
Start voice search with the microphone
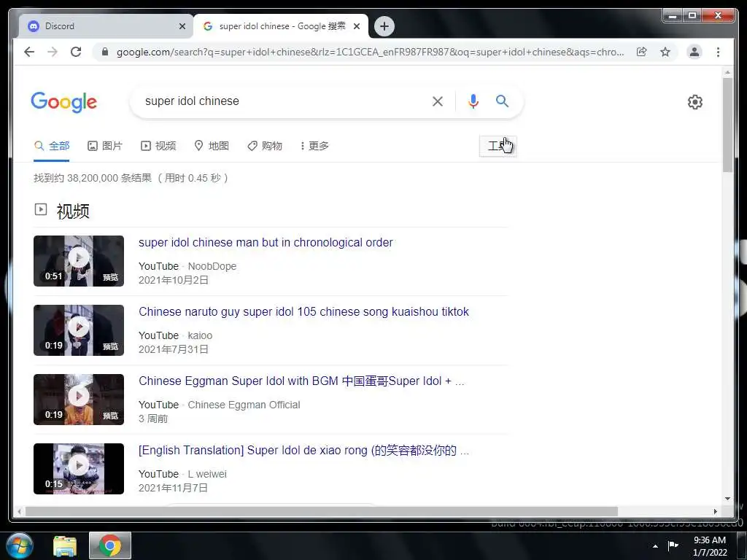tap(473, 101)
